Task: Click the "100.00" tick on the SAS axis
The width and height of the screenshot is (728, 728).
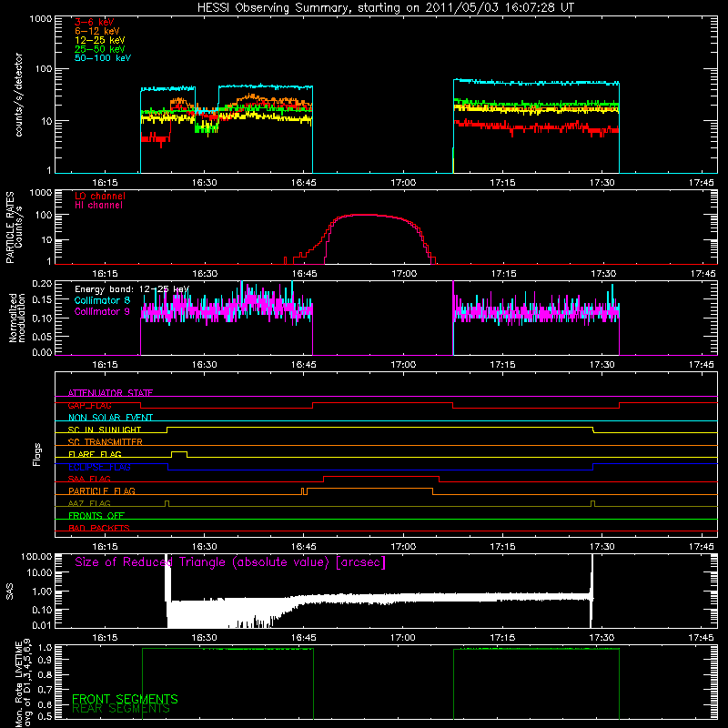Action: tap(36, 556)
